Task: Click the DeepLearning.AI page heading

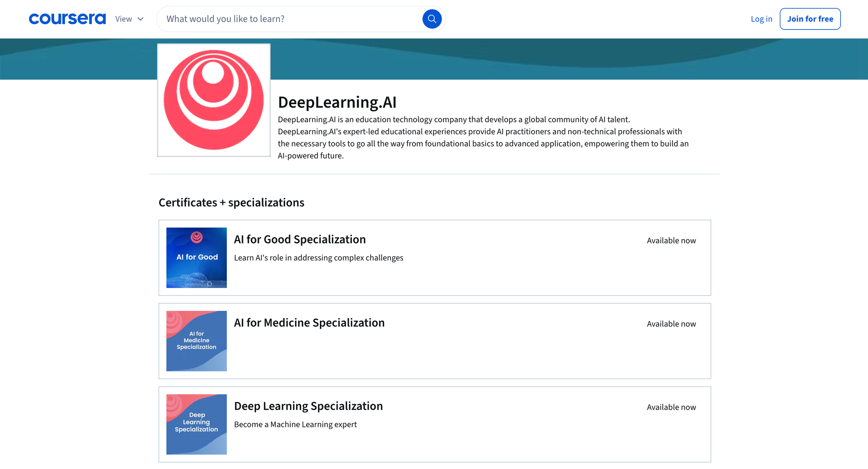Action: [337, 102]
